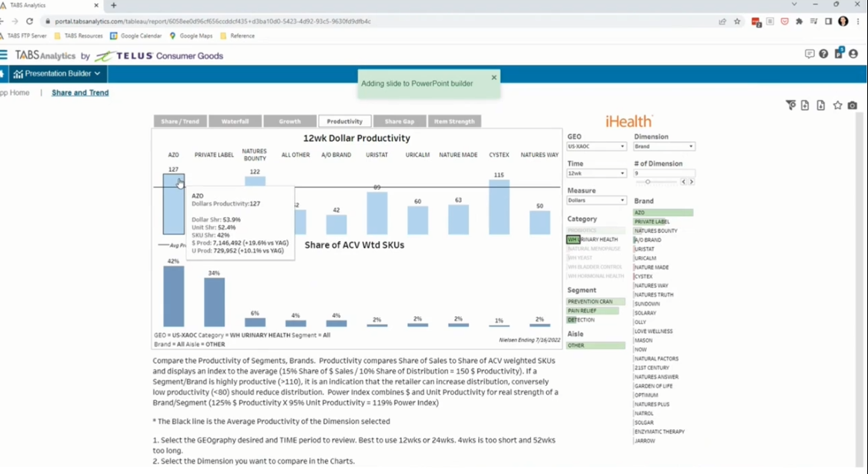Decrease # of Dimension with left arrow

pos(683,182)
